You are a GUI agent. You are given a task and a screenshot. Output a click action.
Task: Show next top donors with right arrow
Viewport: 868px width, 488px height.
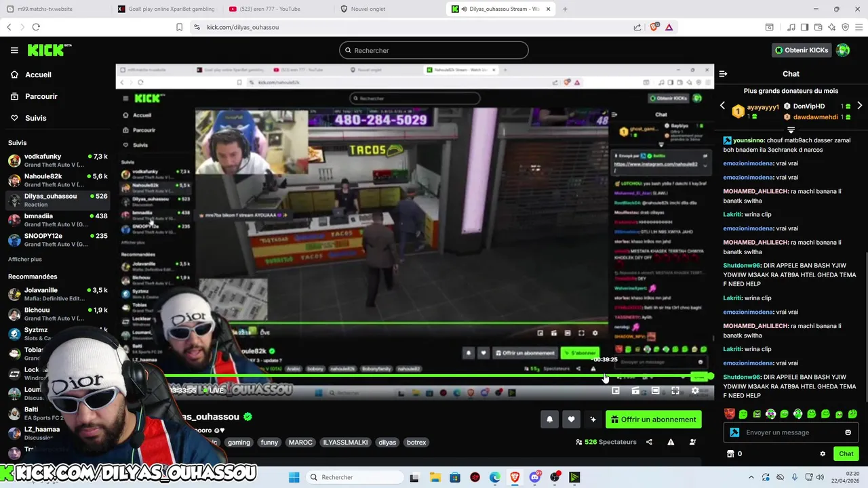tap(859, 106)
